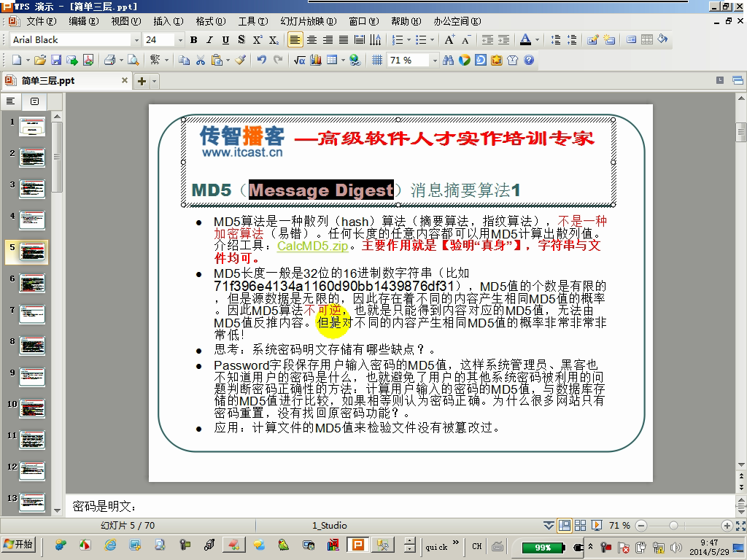Toggle Underline formatting button
The width and height of the screenshot is (747, 560).
(x=226, y=40)
